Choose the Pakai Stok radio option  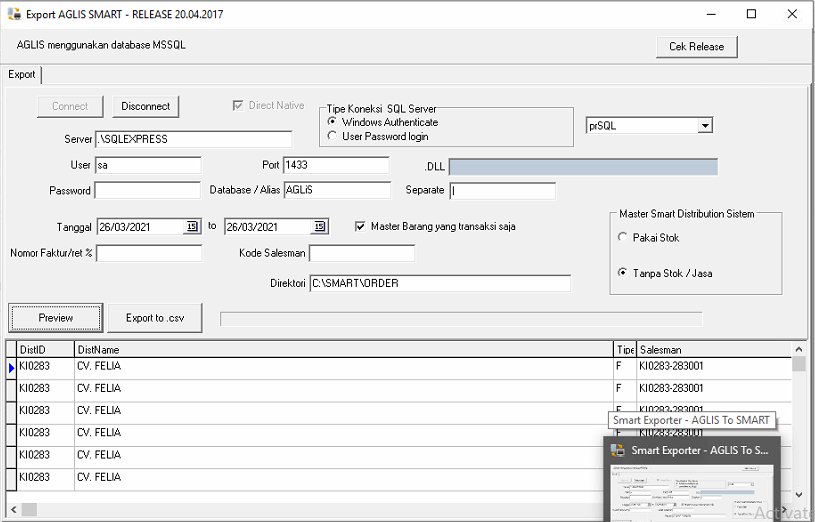tap(622, 237)
